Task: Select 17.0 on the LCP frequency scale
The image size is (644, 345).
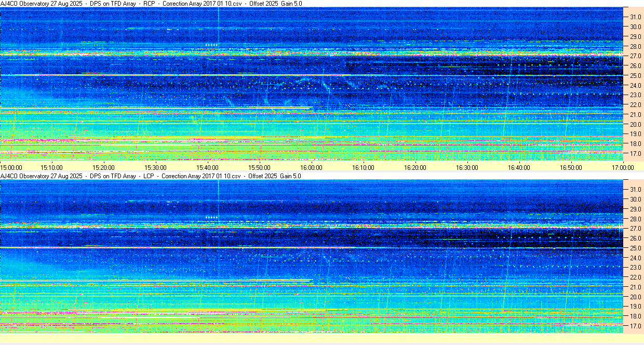Action: coord(636,326)
